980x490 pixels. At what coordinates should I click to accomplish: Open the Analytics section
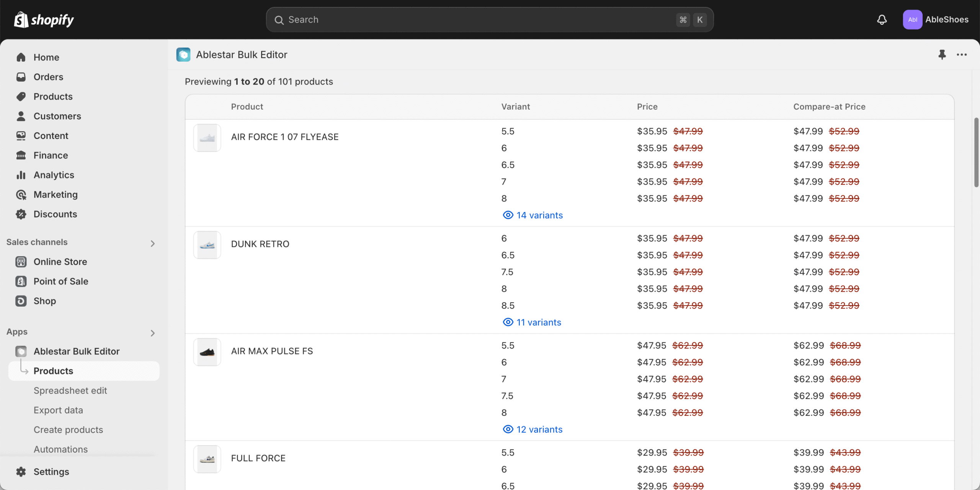[x=54, y=175]
